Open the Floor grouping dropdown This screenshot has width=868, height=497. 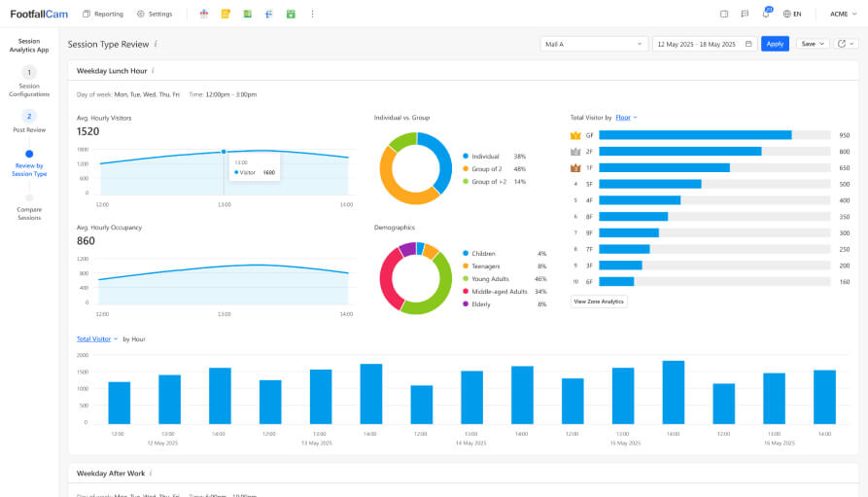[x=626, y=118]
